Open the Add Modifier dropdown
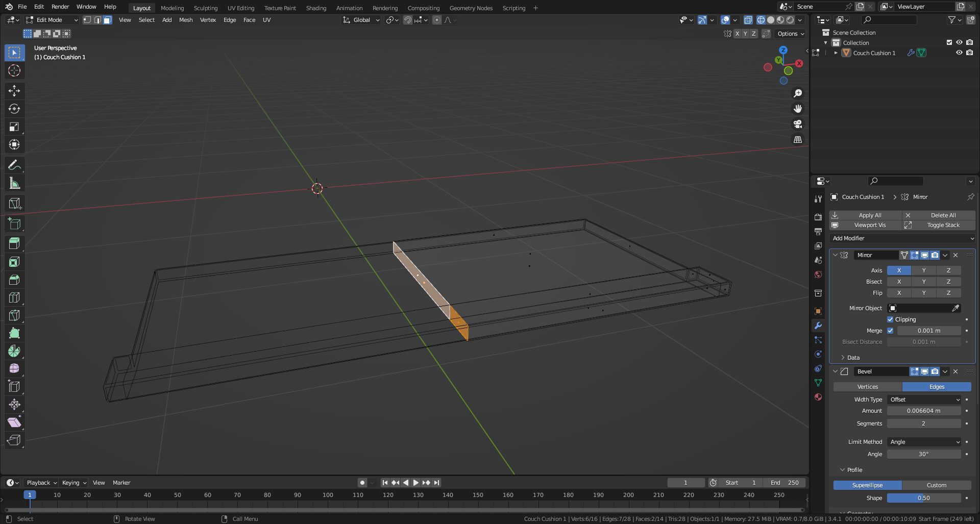980x524 pixels. (x=902, y=238)
